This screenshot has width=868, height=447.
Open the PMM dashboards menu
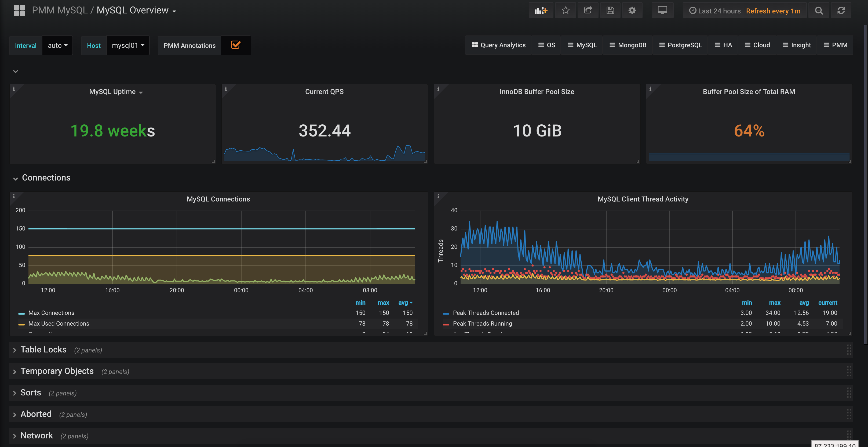point(835,45)
